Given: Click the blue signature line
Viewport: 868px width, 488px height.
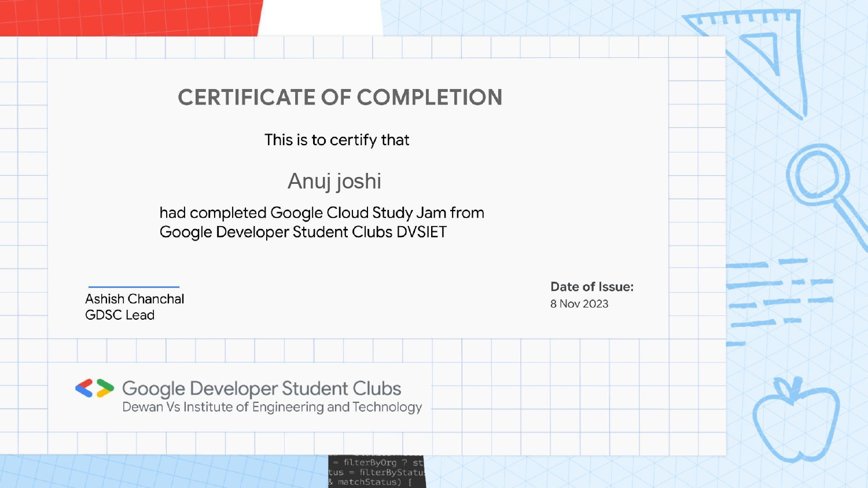Looking at the screenshot, I should pyautogui.click(x=134, y=287).
